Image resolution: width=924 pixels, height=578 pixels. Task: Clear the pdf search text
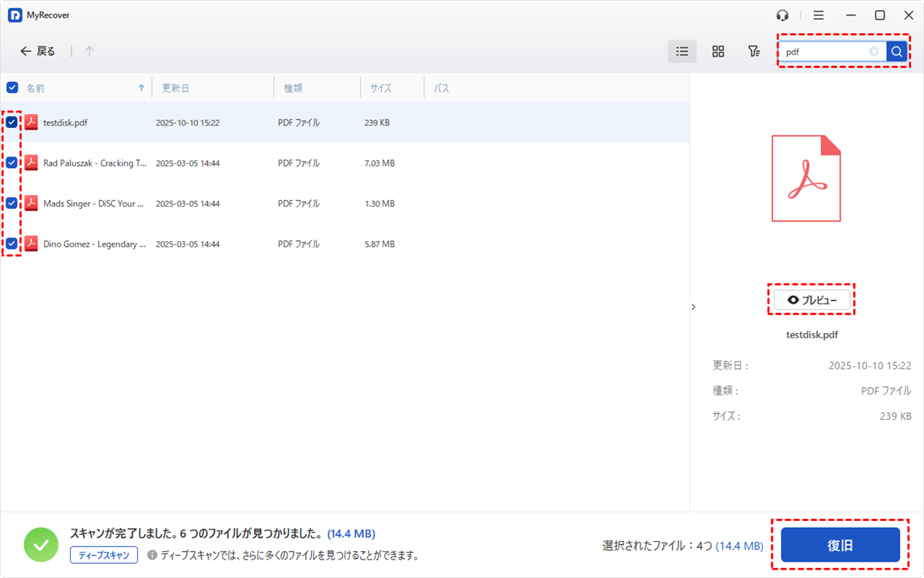click(874, 52)
